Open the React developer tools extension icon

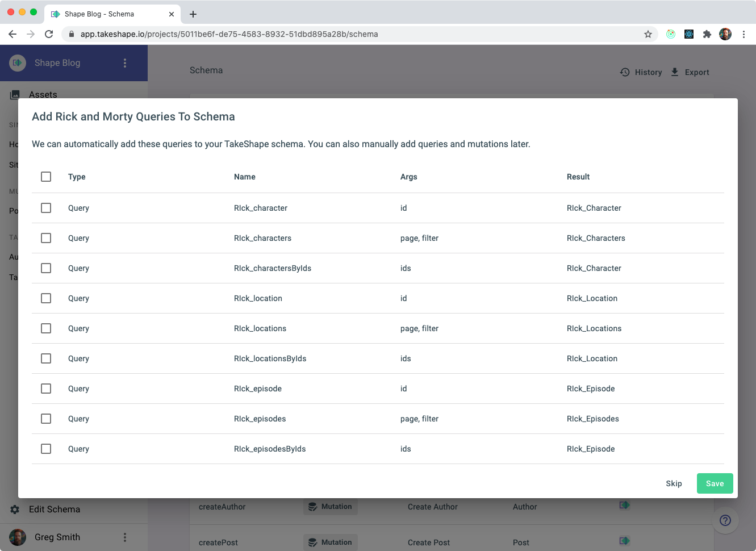[x=689, y=34]
